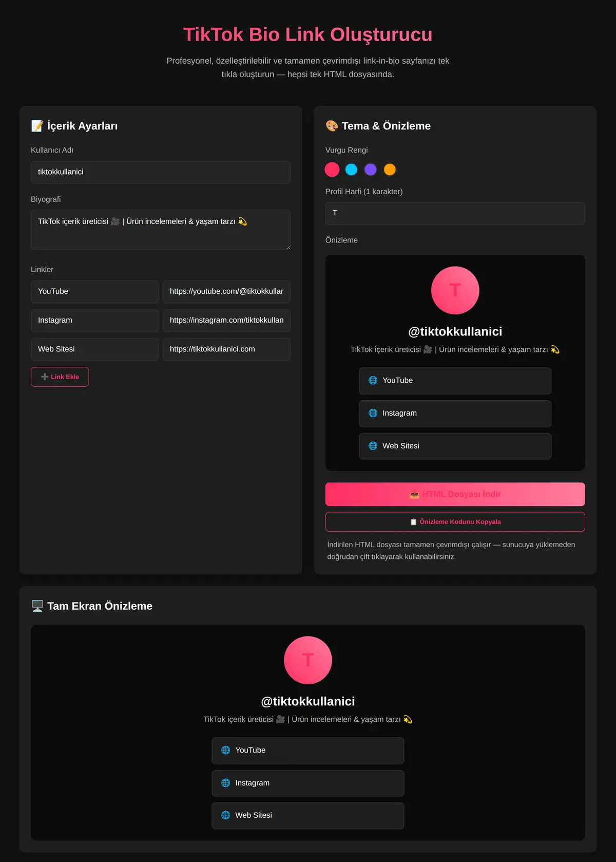
Task: Edit the Instagram link title field
Action: coord(95,321)
